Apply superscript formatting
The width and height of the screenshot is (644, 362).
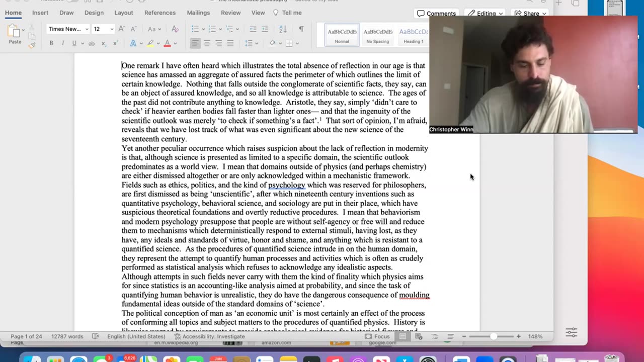click(115, 44)
